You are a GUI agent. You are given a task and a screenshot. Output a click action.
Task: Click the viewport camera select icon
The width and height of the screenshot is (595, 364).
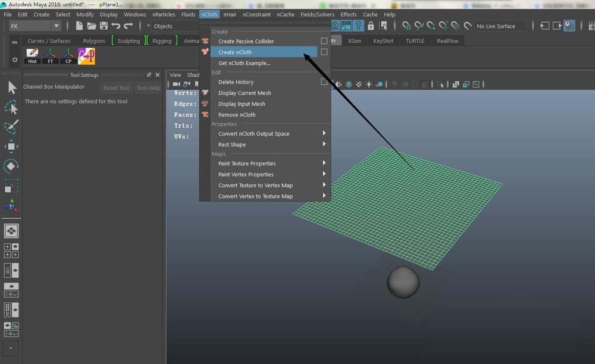point(176,84)
